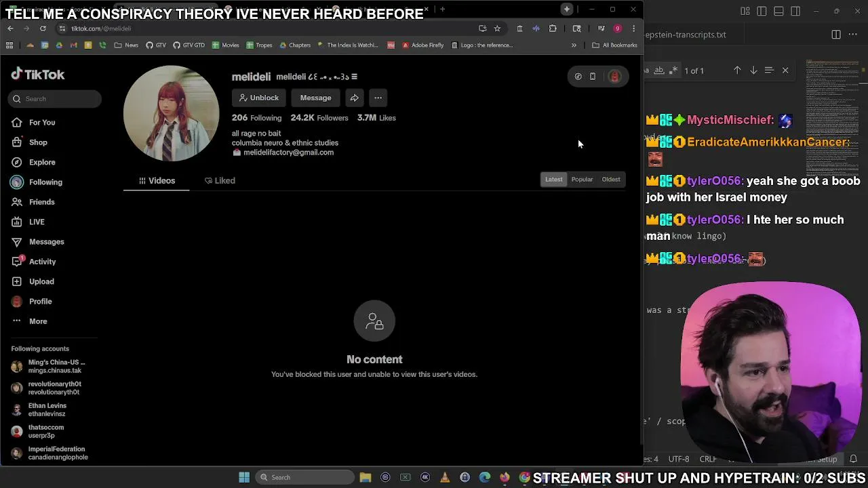The height and width of the screenshot is (488, 868).
Task: Open File Explorer from taskbar
Action: point(366,477)
